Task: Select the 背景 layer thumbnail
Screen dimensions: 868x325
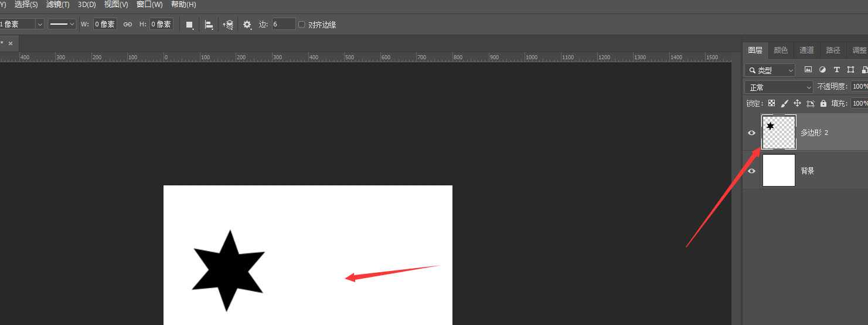Action: tap(778, 171)
